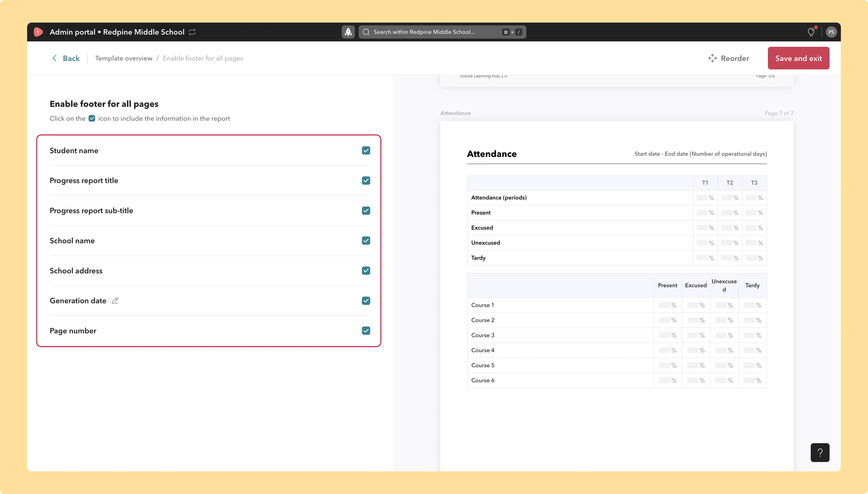Click the search magnifier icon
Viewport: 868px width, 494px height.
(366, 32)
